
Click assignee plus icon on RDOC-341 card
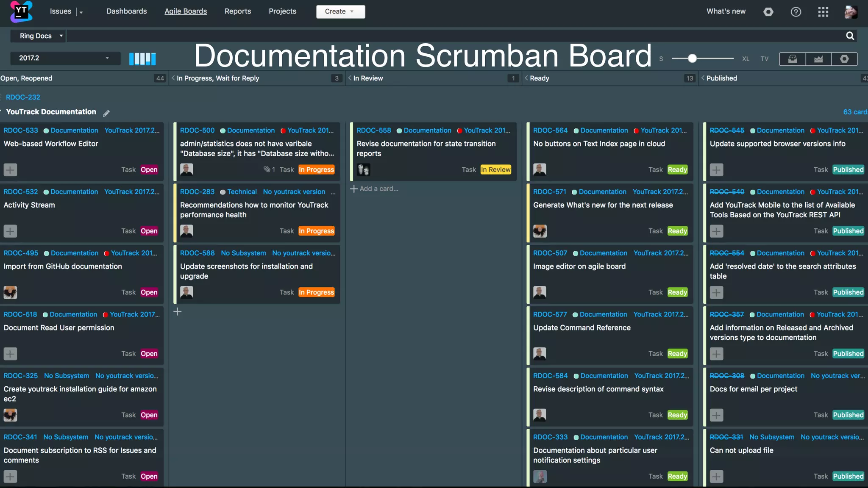[10, 477]
